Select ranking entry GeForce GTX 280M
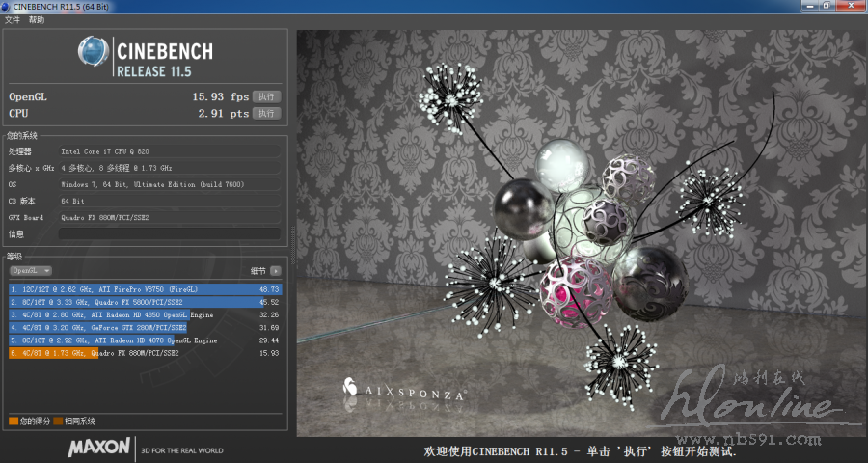 click(x=145, y=328)
